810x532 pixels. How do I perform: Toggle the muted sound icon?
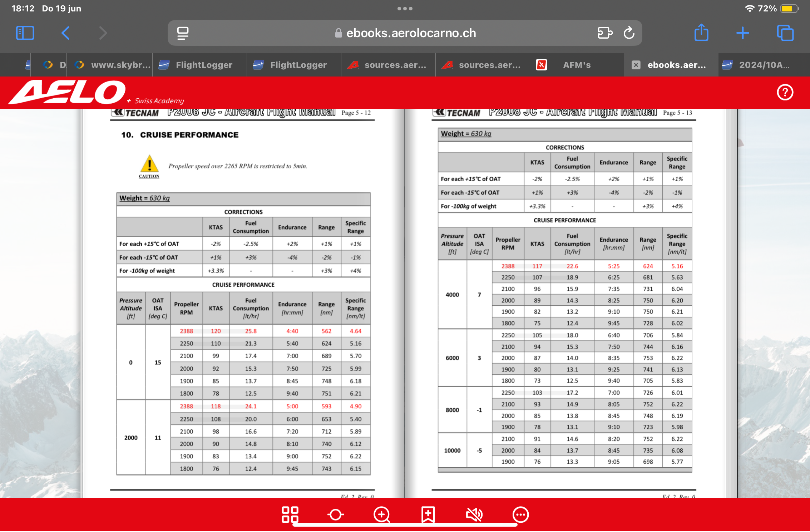tap(474, 514)
